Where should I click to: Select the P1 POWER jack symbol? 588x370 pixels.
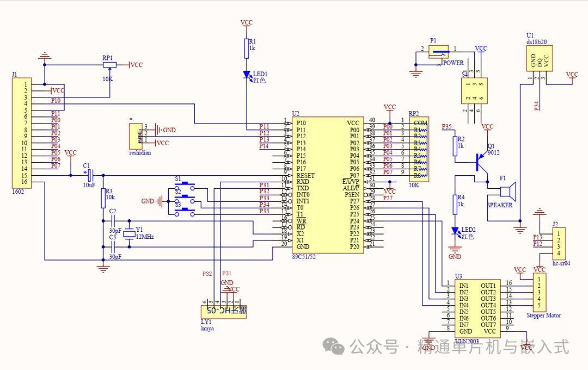[439, 52]
